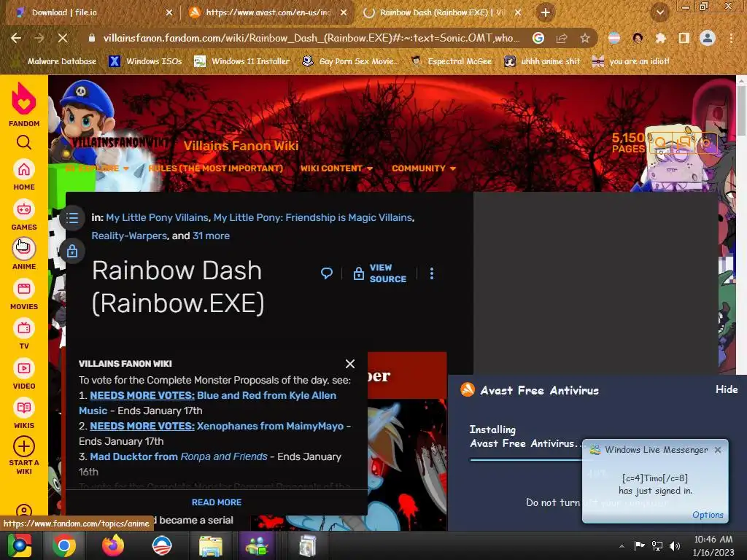747x560 pixels.
Task: Go back to previous page
Action: [16, 38]
